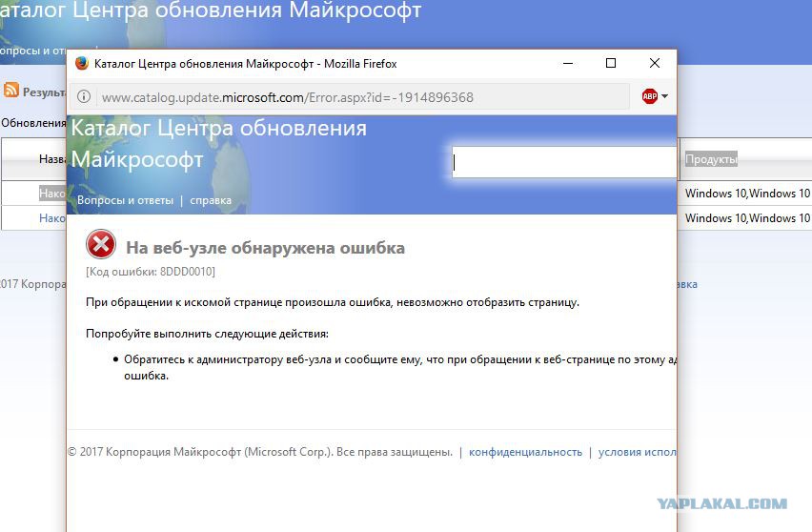Click the red error cross icon
Viewport: 812px width, 532px height.
pos(101,244)
